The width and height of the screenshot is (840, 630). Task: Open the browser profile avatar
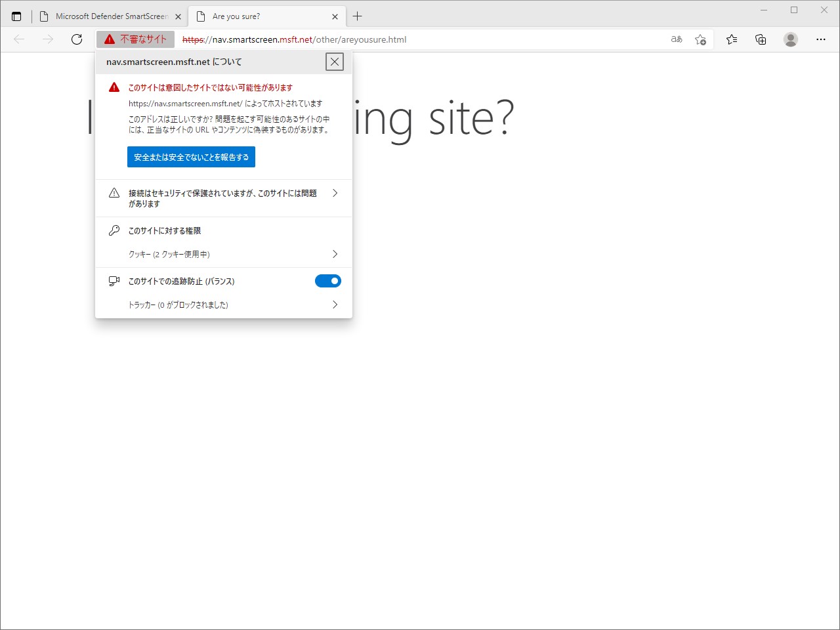coord(790,39)
